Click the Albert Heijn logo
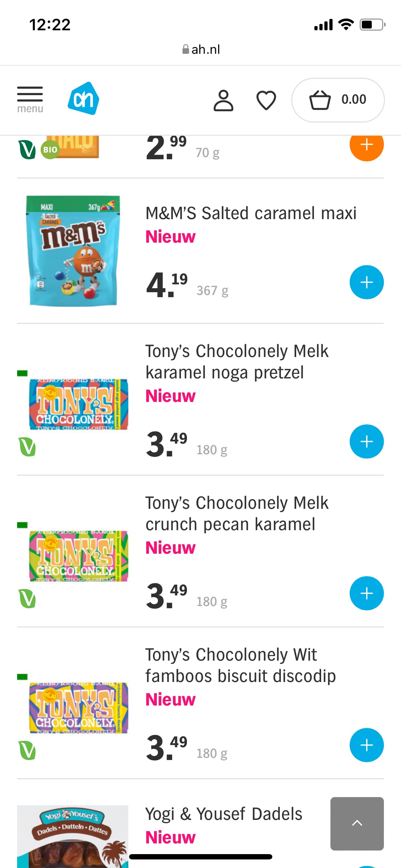 coord(83,99)
